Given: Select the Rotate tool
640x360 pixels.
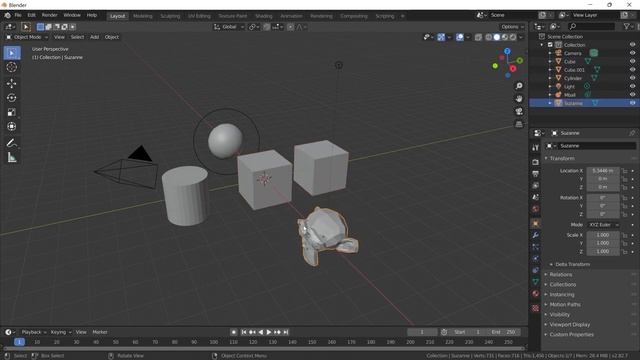Looking at the screenshot, I should coord(12,98).
